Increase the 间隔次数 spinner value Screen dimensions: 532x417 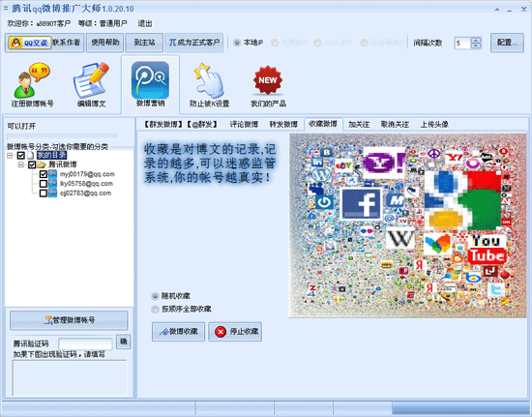[x=476, y=40]
